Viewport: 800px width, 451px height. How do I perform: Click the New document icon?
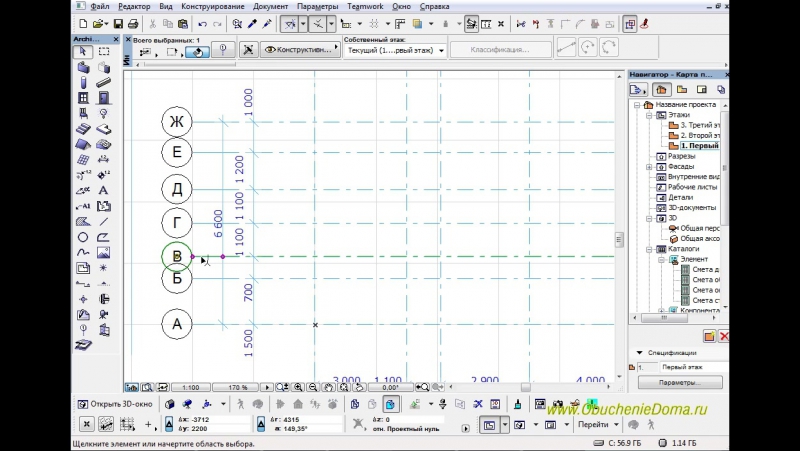tap(83, 24)
